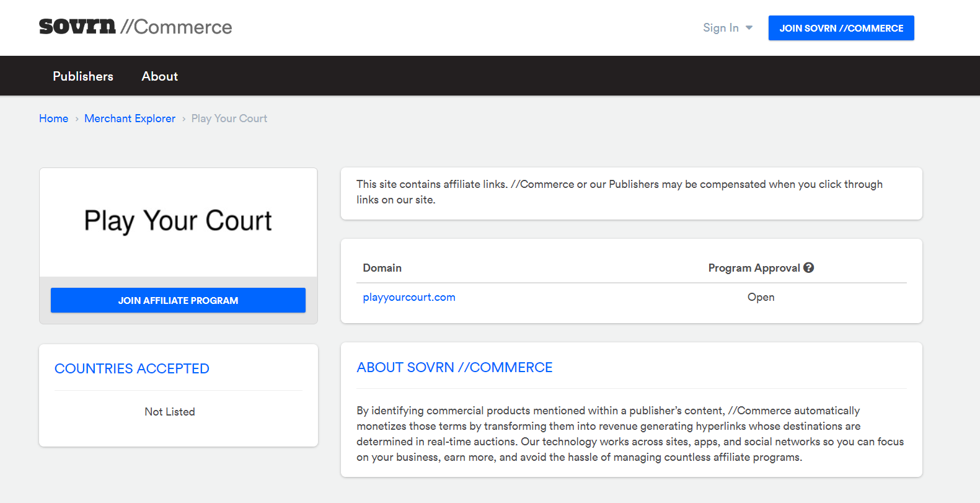Select the Countries Accepted heading
The image size is (980, 503).
pyautogui.click(x=132, y=368)
